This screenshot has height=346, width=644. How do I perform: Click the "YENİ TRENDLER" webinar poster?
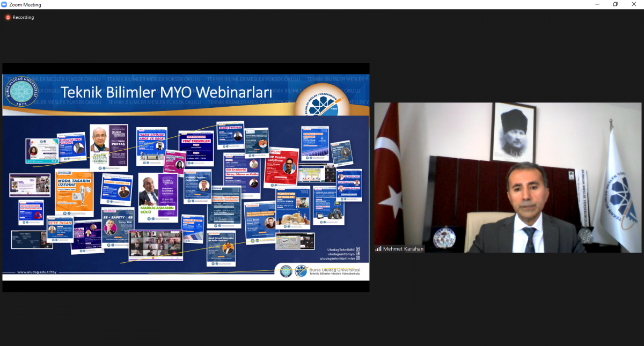click(x=196, y=148)
